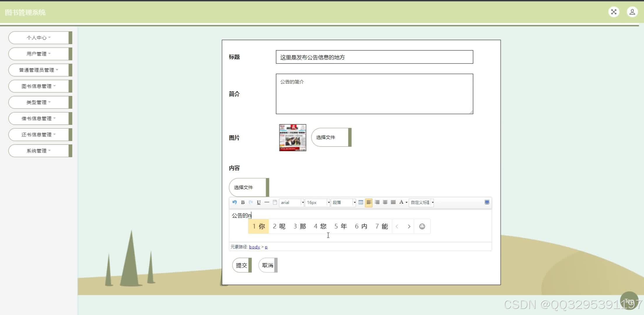Viewport: 644px width, 315px height.
Task: Toggle underline formatting in the editor
Action: [259, 202]
